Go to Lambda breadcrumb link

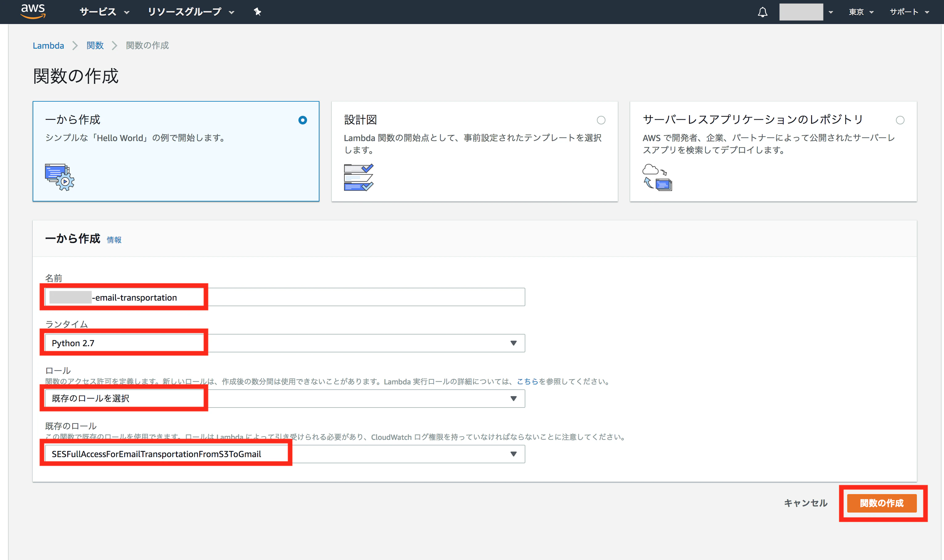[48, 46]
